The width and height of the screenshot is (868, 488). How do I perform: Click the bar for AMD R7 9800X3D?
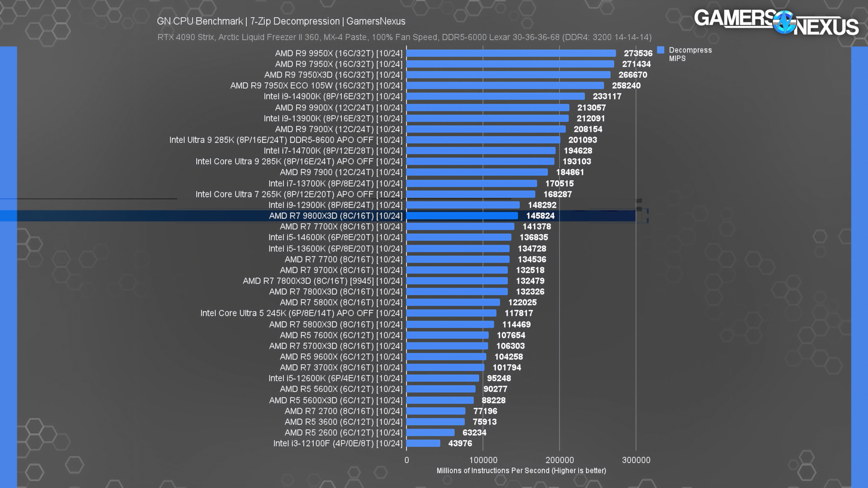(x=462, y=216)
